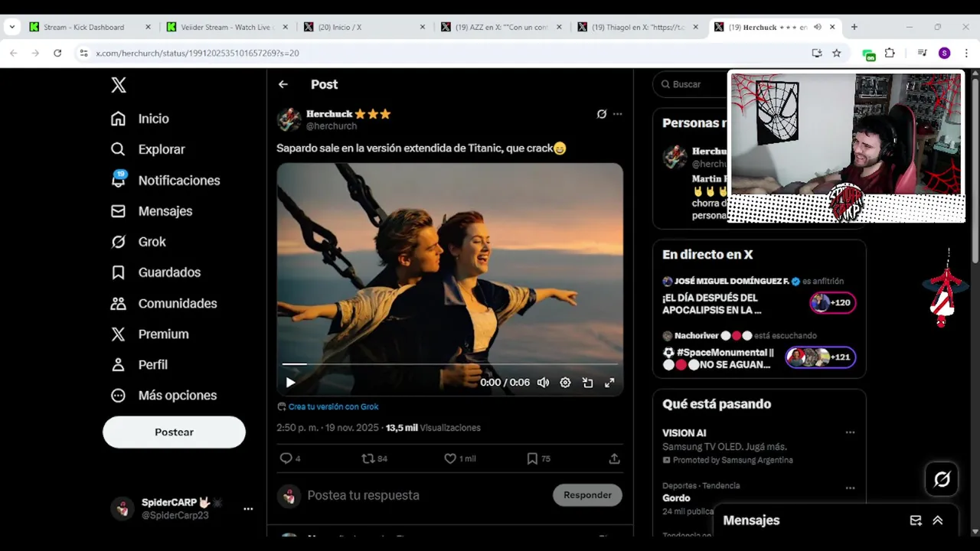Open Chrome three-dot menu
Screen dimensions: 980x551
(x=966, y=53)
